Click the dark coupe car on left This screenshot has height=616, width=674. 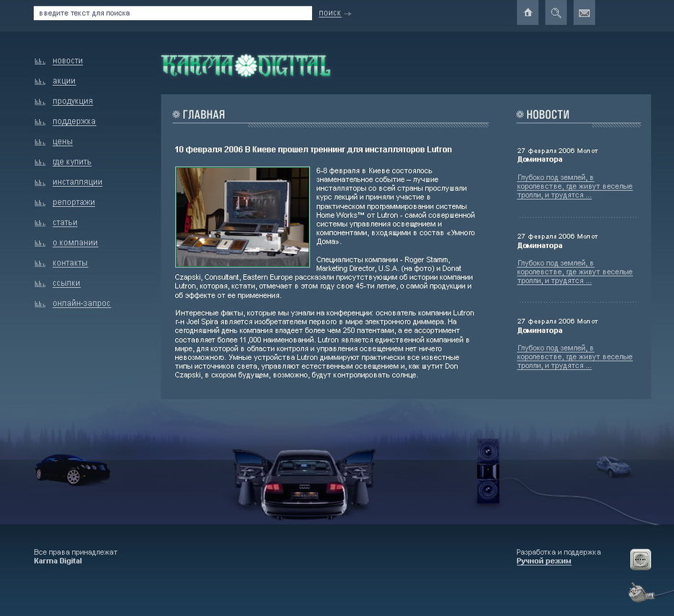pyautogui.click(x=72, y=470)
